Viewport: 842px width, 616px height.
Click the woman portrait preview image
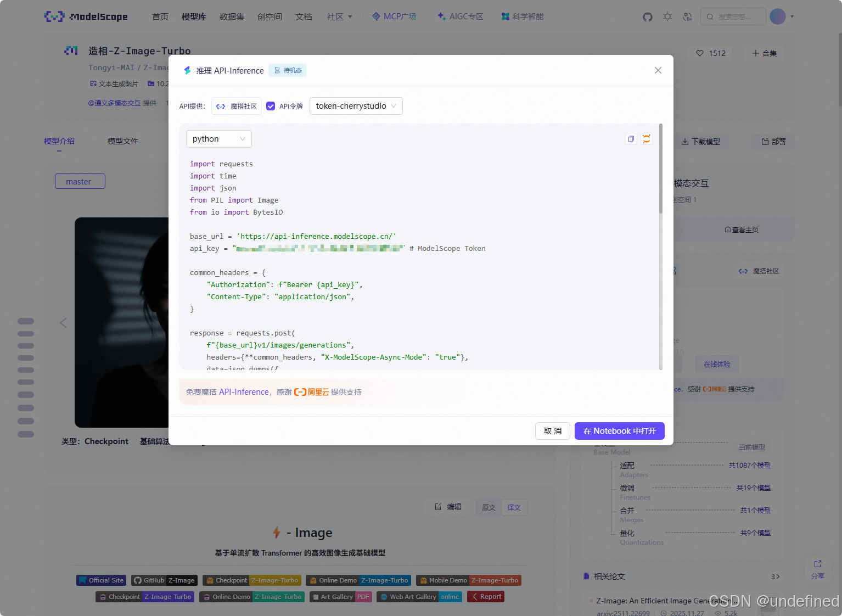122,323
